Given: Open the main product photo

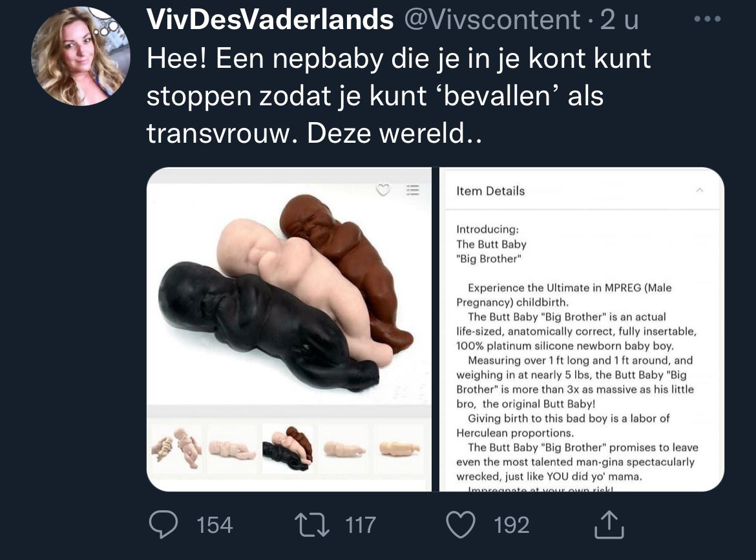Looking at the screenshot, I should coord(289,293).
